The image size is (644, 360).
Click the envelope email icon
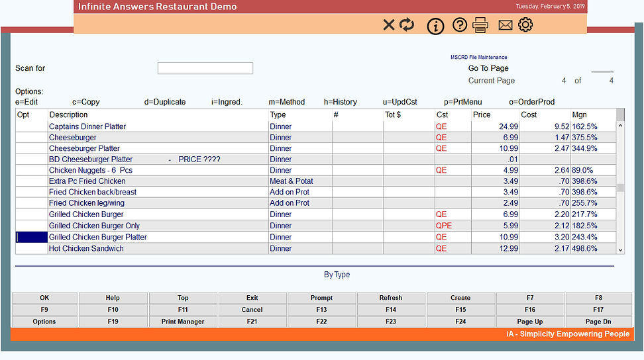pos(505,25)
